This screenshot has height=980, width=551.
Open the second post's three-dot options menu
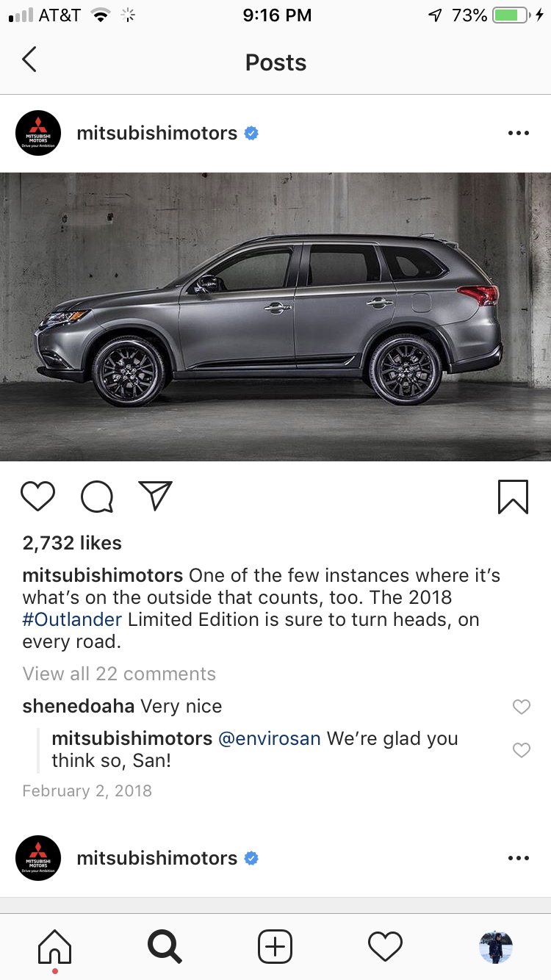click(519, 858)
